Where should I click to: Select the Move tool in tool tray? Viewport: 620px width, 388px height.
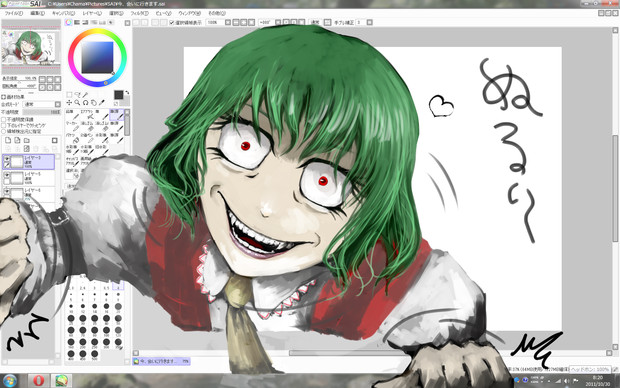(x=69, y=102)
